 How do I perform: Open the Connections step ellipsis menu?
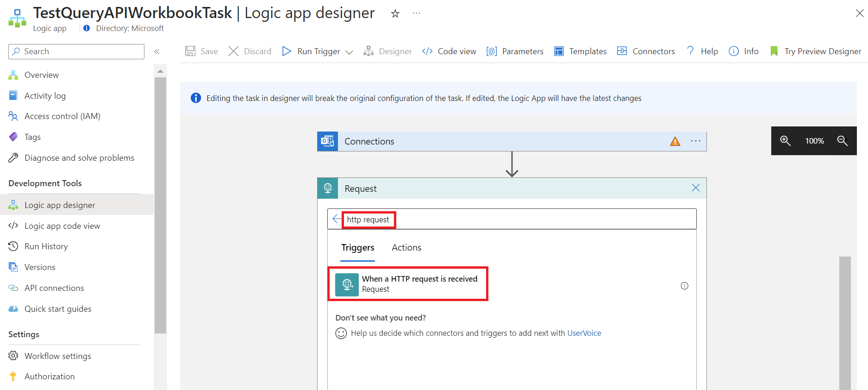point(695,141)
